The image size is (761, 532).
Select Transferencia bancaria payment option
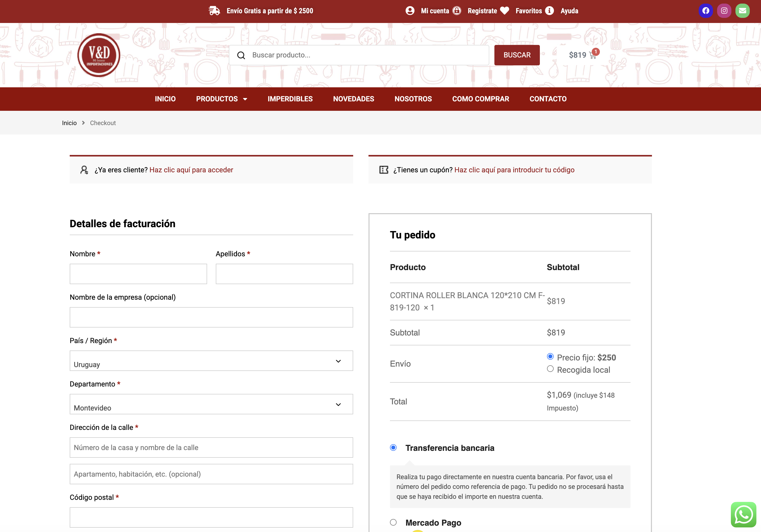394,448
